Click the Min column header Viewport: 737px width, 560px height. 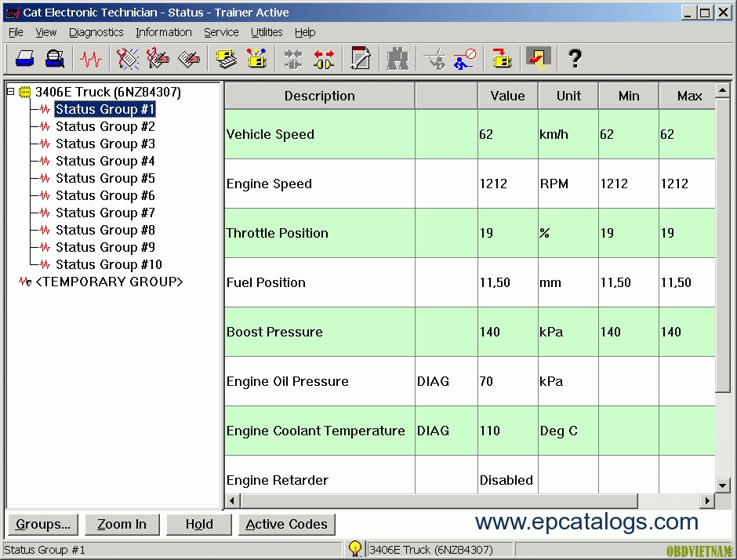click(x=629, y=96)
